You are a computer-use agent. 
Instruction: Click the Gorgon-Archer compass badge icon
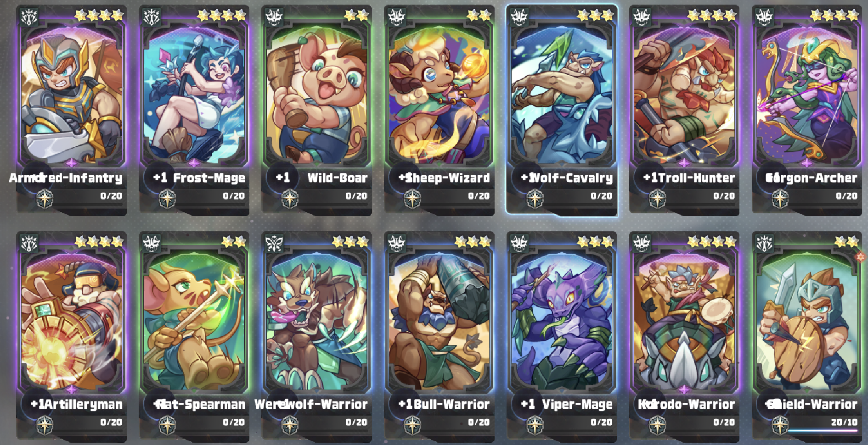[x=780, y=199]
